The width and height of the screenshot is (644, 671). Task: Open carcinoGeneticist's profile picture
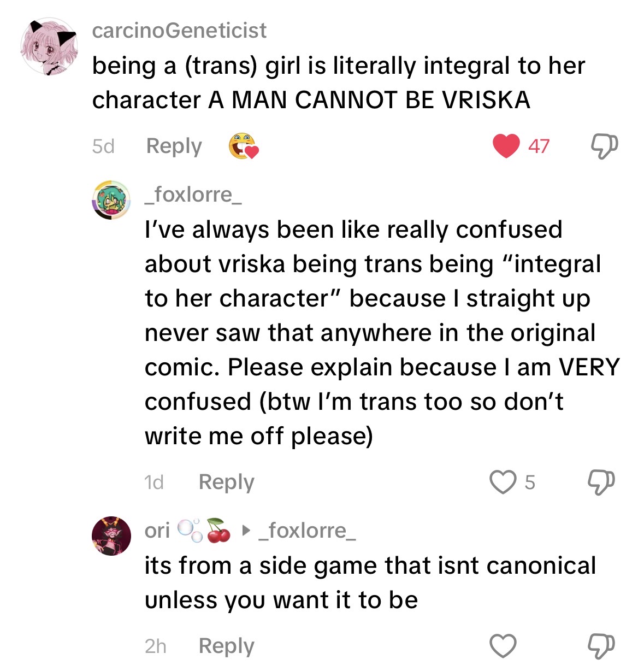[50, 46]
